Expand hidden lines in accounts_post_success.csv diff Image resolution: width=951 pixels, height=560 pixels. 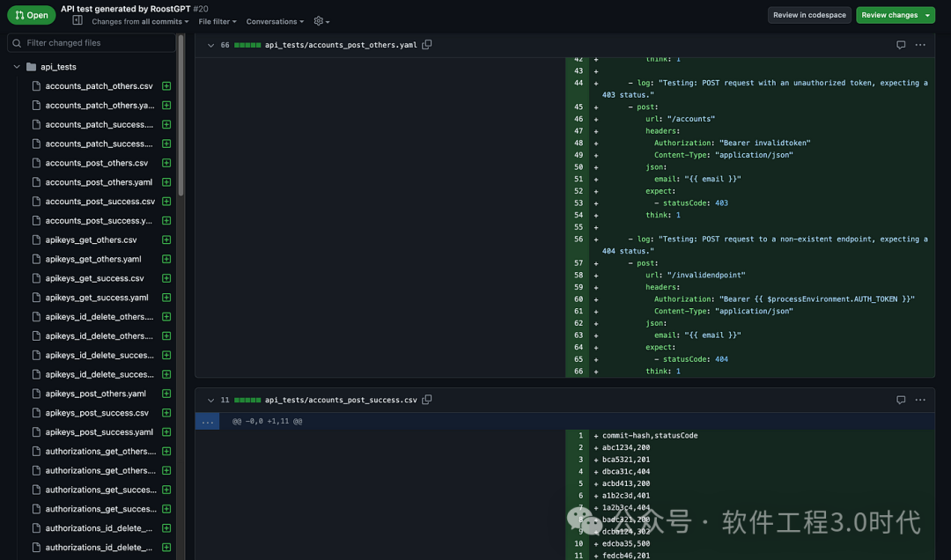click(208, 421)
